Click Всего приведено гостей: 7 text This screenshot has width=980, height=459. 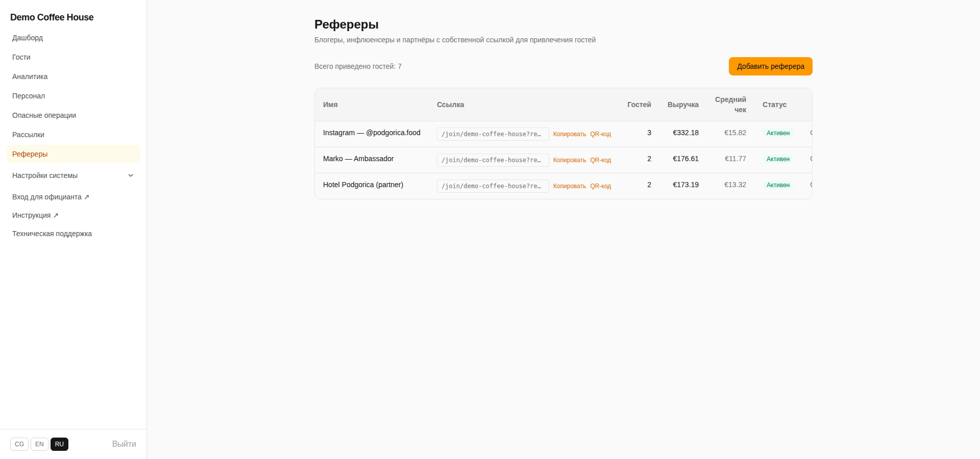click(x=358, y=66)
